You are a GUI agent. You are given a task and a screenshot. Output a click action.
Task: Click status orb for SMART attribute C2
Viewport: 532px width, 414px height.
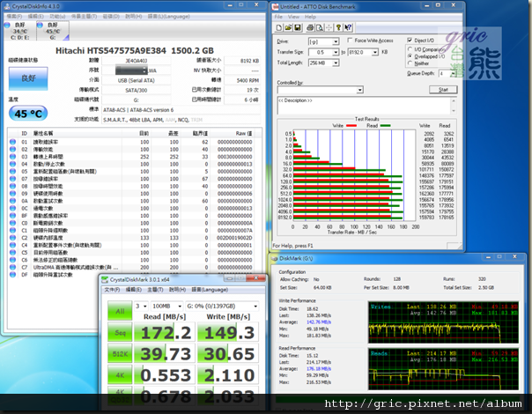coord(12,238)
